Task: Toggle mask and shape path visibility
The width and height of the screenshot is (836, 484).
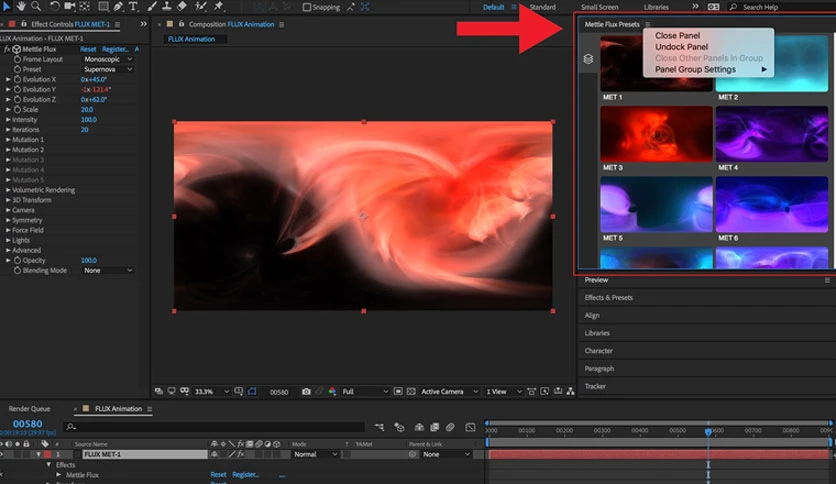Action: point(252,391)
